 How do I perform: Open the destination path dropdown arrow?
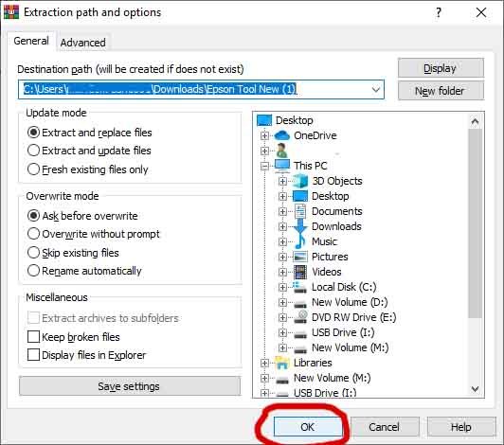(376, 89)
